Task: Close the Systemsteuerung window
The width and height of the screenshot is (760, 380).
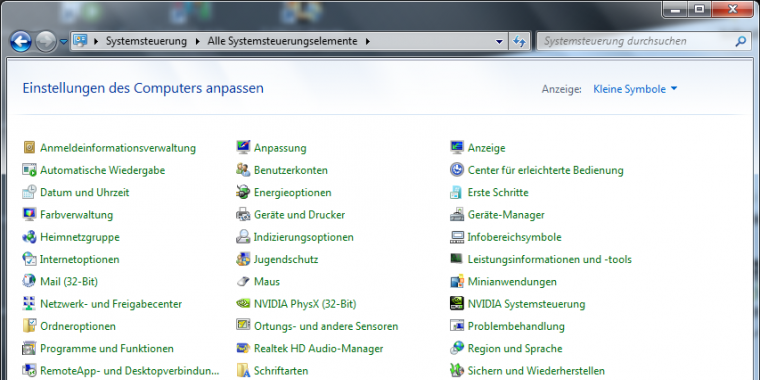Action: pos(732,9)
